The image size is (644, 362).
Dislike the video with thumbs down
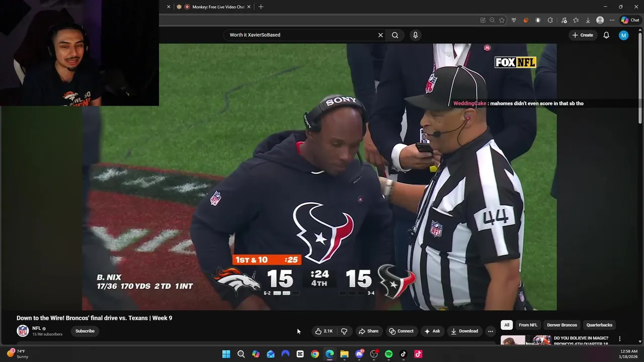point(344,331)
